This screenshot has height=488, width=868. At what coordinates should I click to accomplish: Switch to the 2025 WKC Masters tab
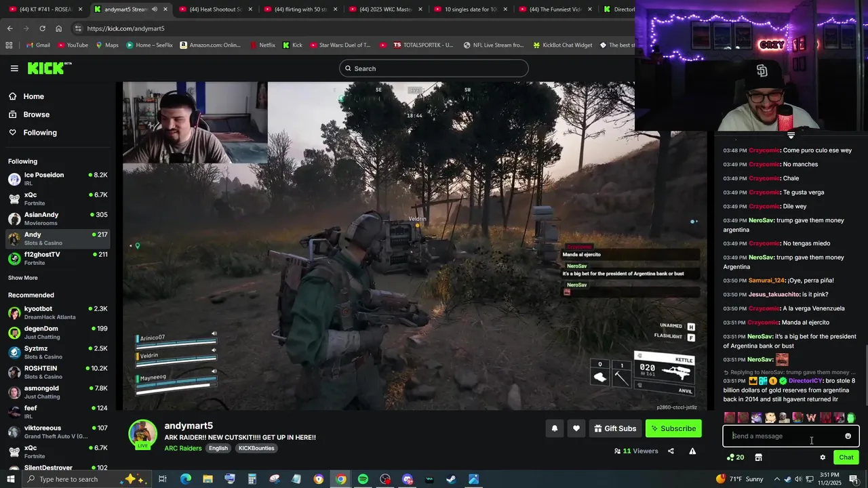(x=385, y=9)
